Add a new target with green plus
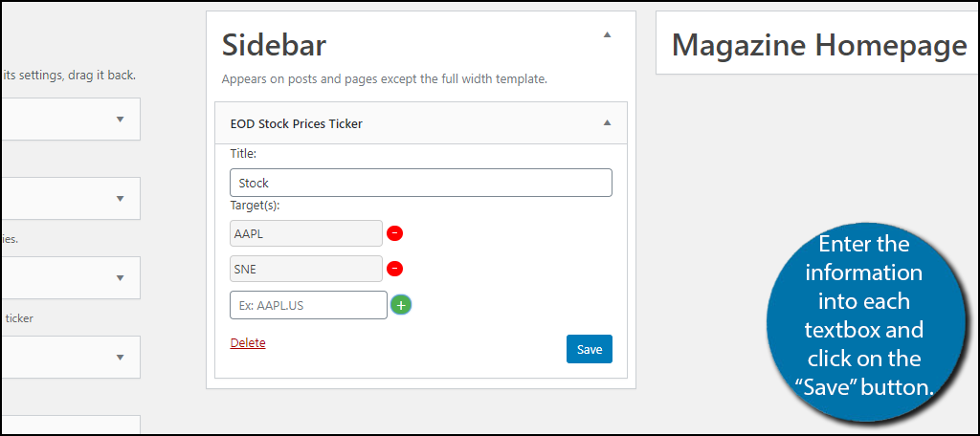The height and width of the screenshot is (436, 980). [401, 305]
